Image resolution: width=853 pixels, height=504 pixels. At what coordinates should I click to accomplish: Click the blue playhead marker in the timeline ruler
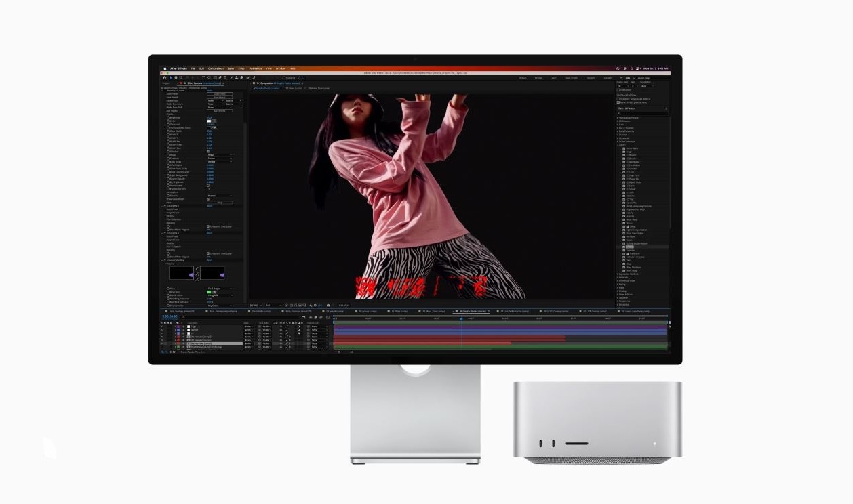click(x=462, y=318)
